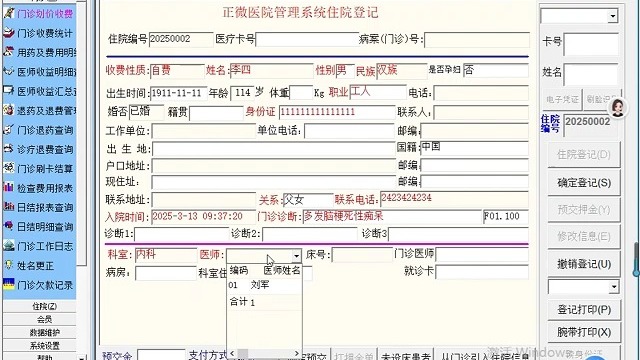Click the 病案(门诊)号 input field

point(477,40)
